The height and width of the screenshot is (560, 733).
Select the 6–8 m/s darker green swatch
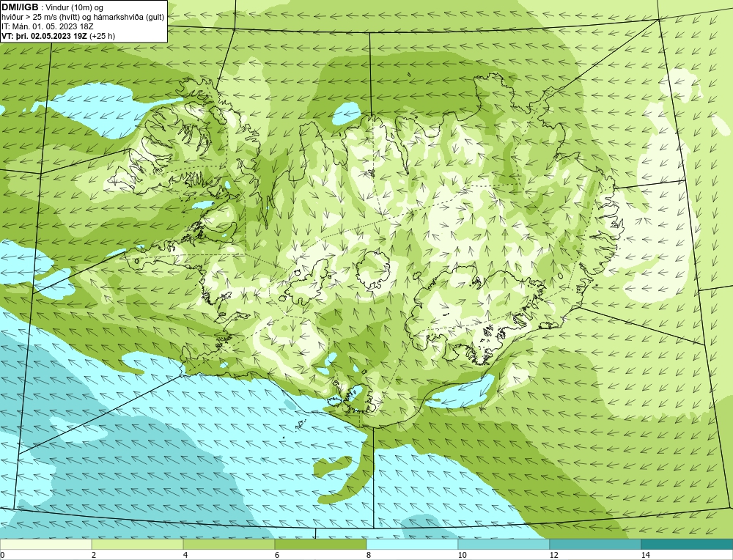tap(321, 545)
